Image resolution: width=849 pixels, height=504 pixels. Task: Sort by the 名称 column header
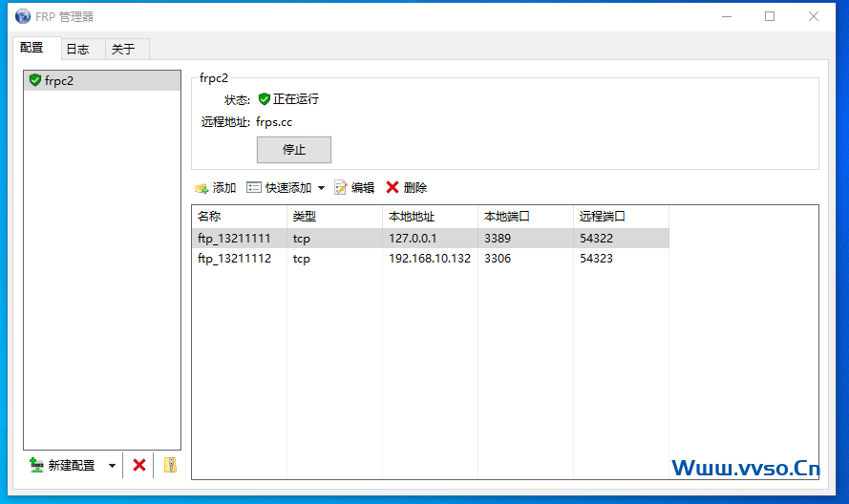pos(240,217)
